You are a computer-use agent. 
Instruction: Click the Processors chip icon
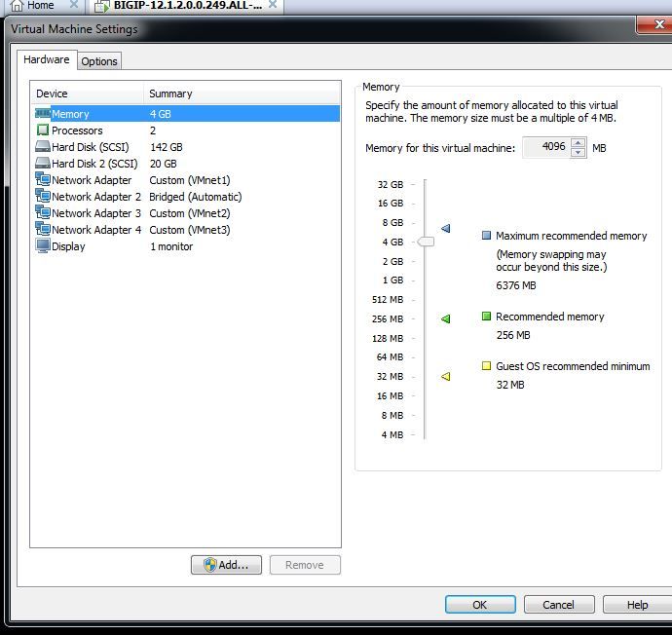click(43, 130)
